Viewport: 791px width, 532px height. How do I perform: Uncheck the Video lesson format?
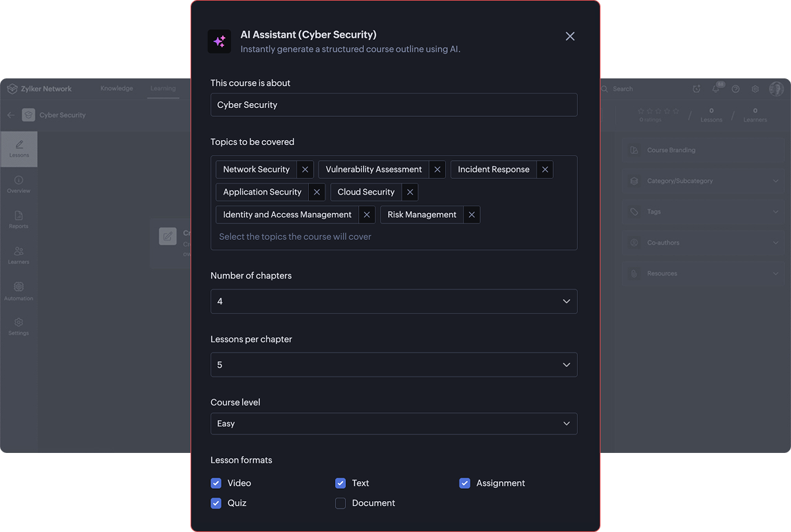click(216, 483)
